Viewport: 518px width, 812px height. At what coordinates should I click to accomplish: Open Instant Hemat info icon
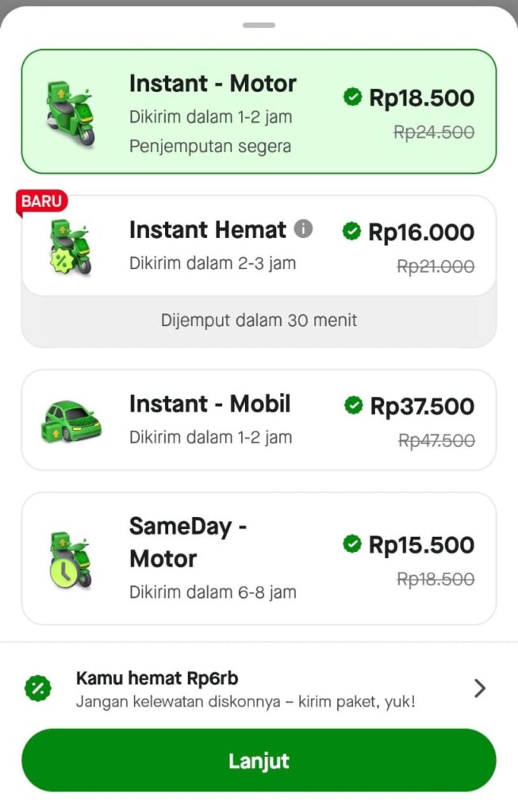(303, 229)
